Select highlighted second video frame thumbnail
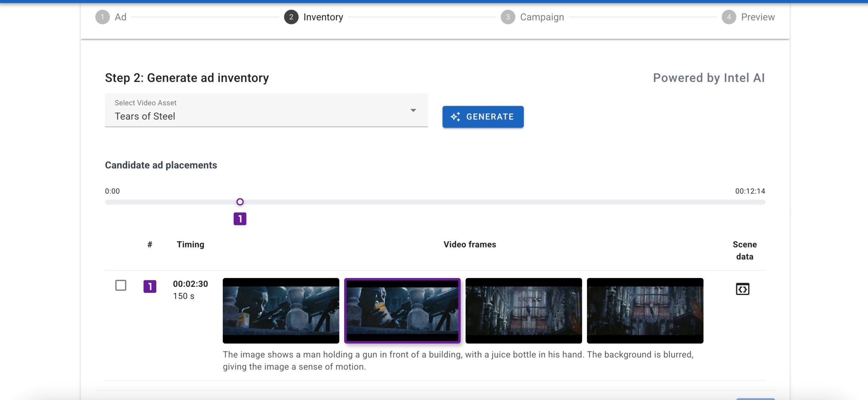This screenshot has height=400, width=868. point(402,311)
